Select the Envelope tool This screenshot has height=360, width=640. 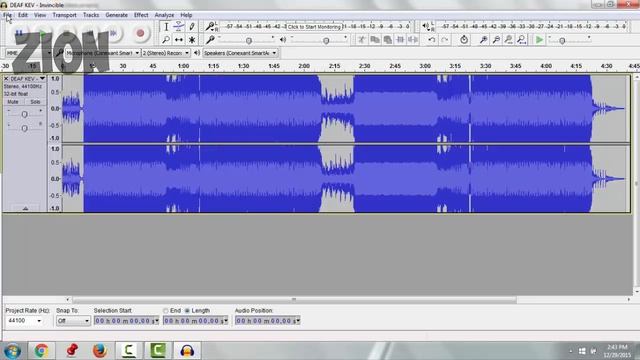178,27
